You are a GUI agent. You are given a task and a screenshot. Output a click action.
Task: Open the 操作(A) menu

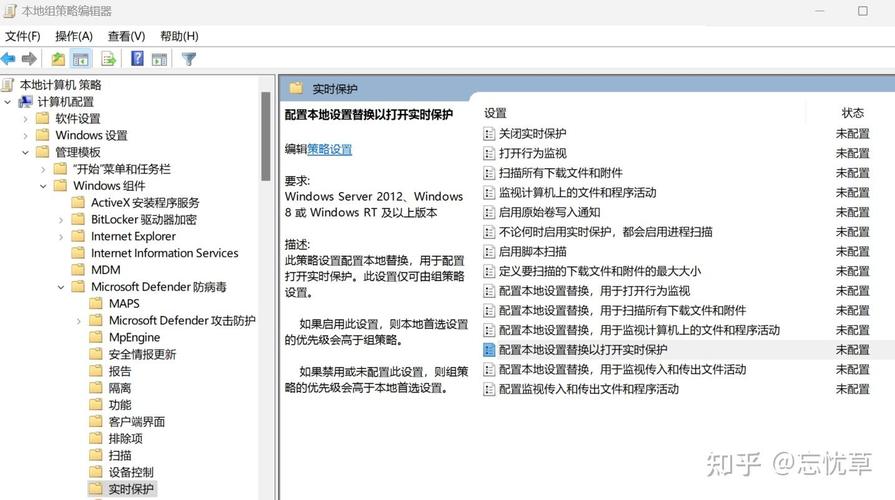click(x=74, y=36)
